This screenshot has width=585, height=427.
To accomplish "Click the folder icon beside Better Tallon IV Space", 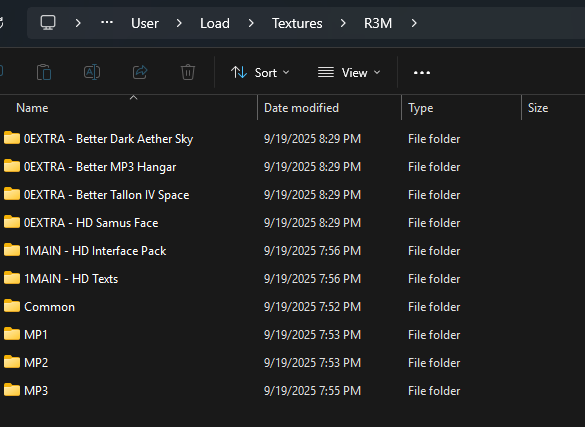I will tap(12, 194).
